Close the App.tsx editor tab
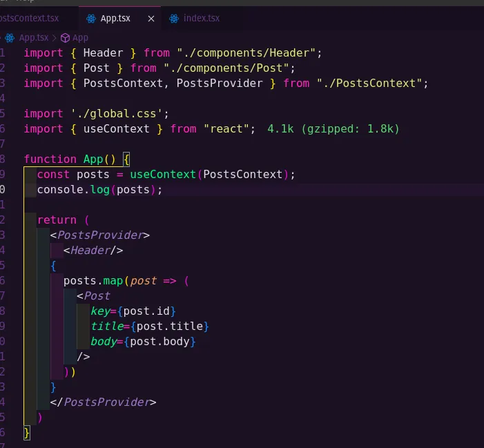484x448 pixels. point(151,18)
